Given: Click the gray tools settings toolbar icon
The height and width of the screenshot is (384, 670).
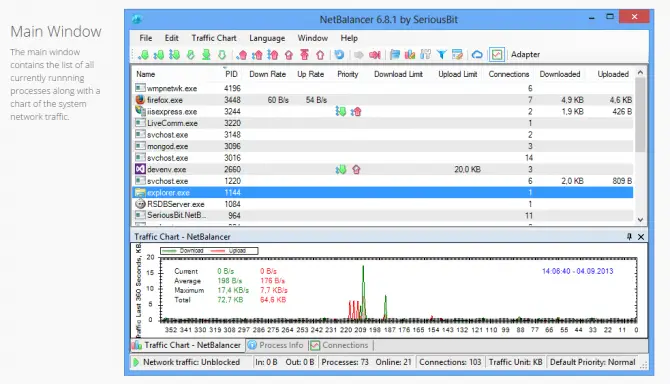Looking at the screenshot, I should pyautogui.click(x=426, y=55).
